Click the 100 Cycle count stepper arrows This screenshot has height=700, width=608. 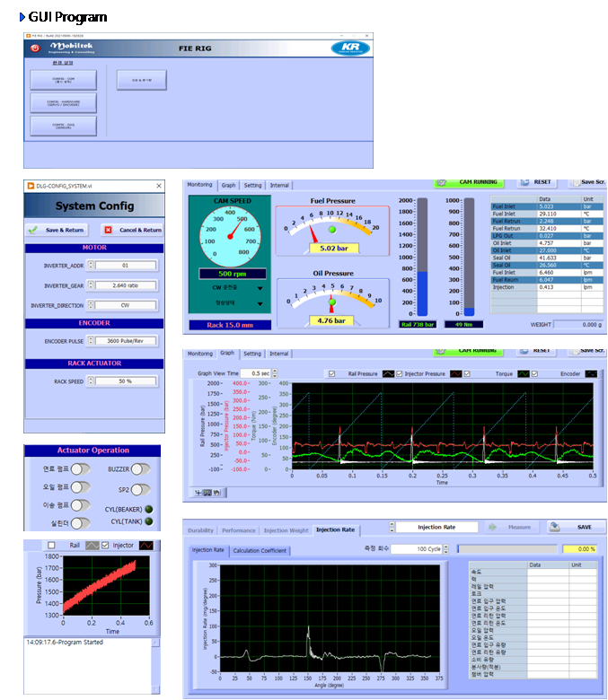coord(445,549)
